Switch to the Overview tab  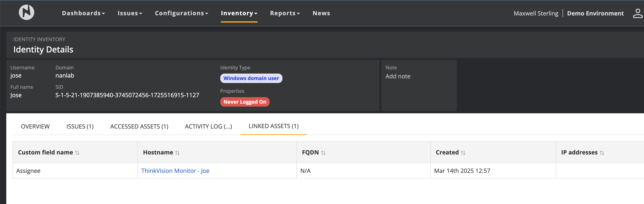(35, 127)
